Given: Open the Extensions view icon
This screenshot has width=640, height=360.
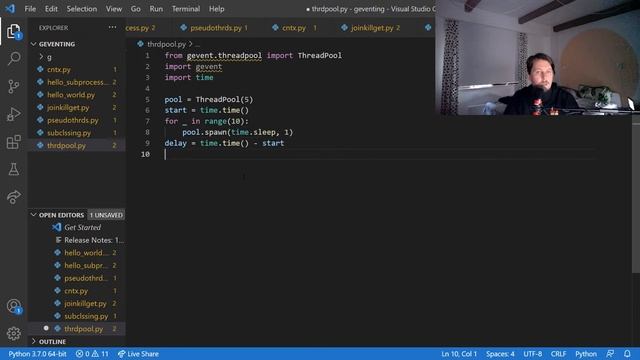Looking at the screenshot, I should click(13, 142).
